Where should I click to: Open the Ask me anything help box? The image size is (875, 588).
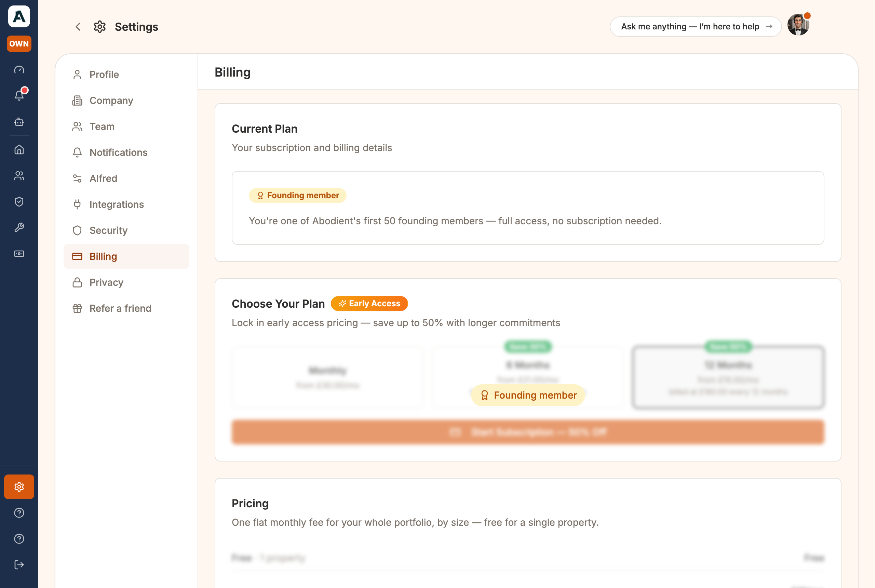[x=696, y=27]
